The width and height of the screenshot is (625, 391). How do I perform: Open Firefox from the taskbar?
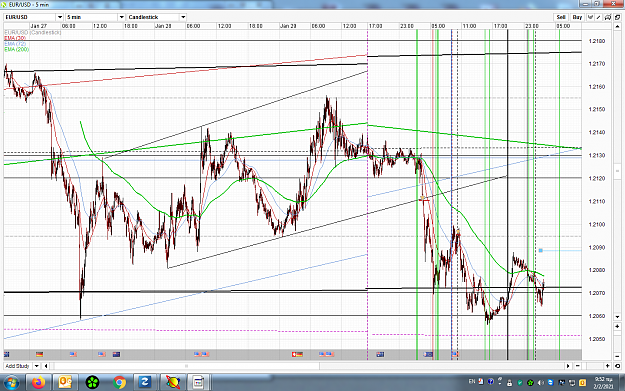pos(39,383)
